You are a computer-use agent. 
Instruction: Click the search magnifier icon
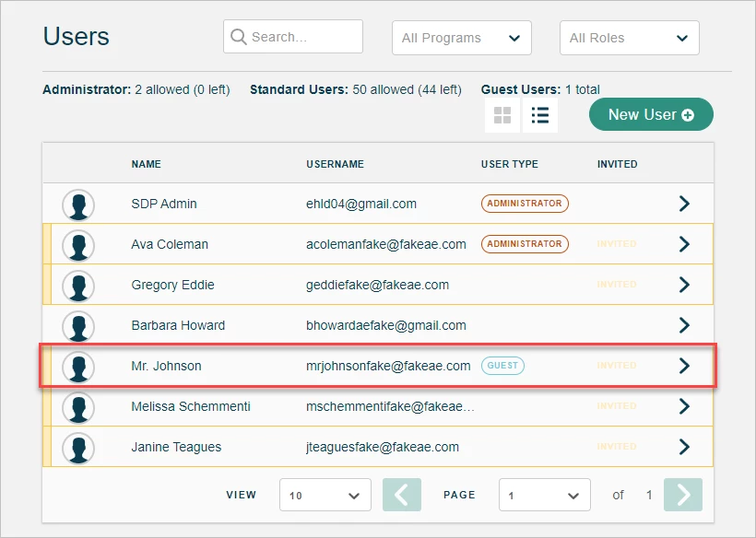click(x=238, y=37)
